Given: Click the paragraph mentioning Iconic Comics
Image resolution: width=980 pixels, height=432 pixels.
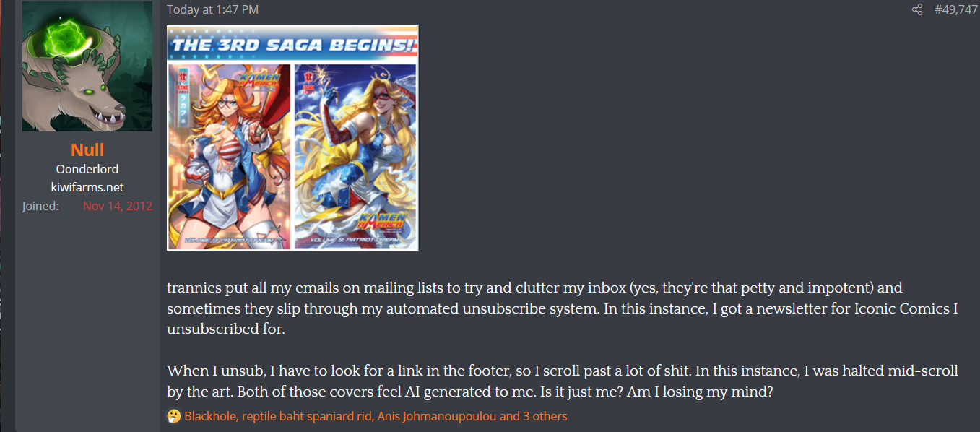Looking at the screenshot, I should (563, 308).
